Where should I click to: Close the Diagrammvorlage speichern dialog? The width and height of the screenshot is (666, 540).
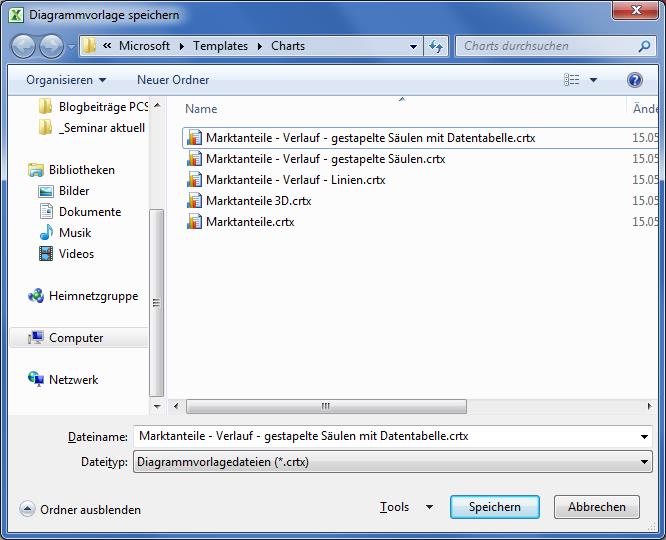636,11
